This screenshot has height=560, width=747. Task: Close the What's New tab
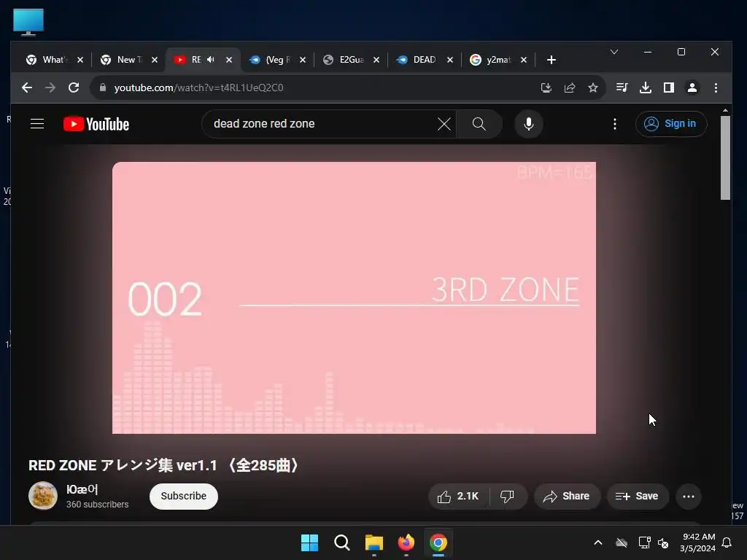pos(80,60)
